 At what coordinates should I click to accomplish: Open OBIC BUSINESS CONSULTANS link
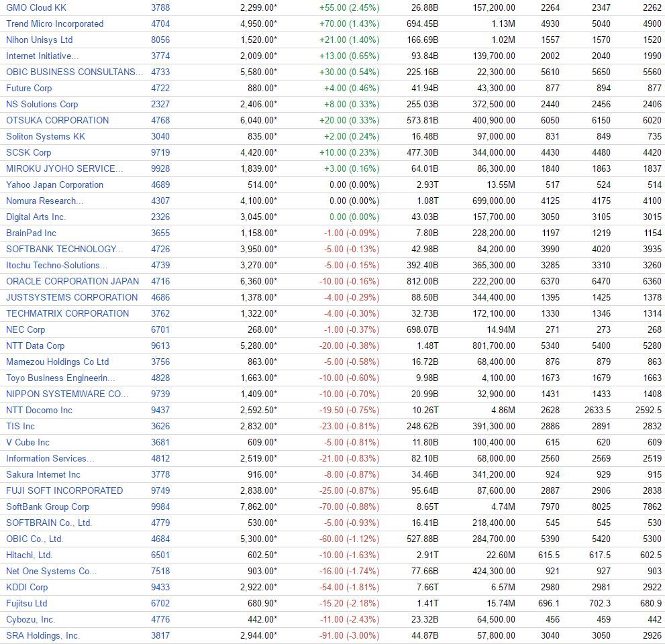tap(74, 72)
